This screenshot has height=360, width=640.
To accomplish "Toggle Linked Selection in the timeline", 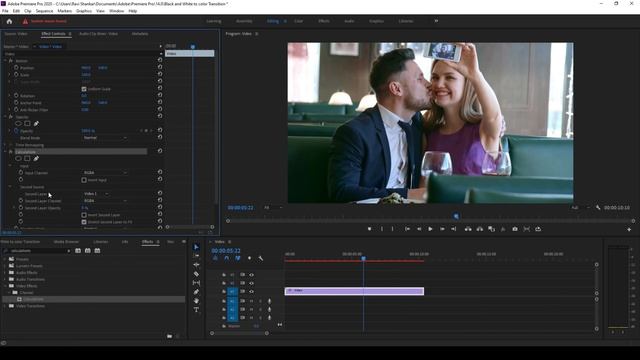I will pyautogui.click(x=238, y=258).
